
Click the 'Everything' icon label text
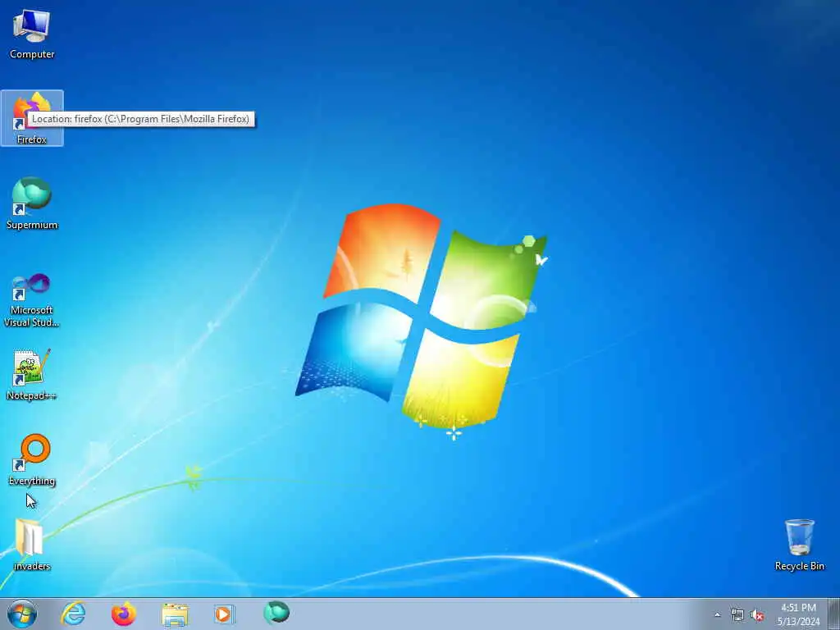(x=32, y=481)
